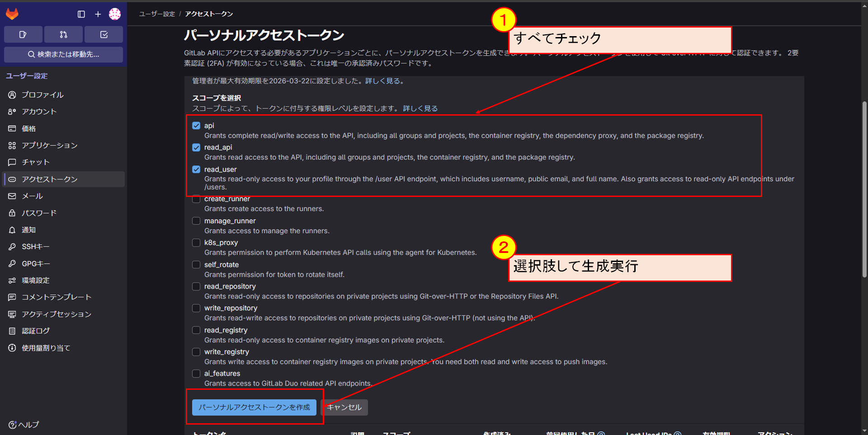The image size is (868, 435).
Task: Click the account sidebar icon
Action: [x=12, y=112]
